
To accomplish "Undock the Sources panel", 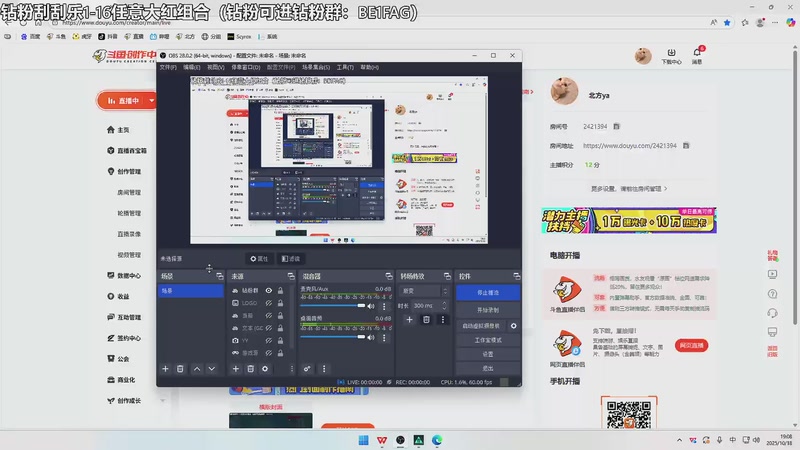I will 291,276.
